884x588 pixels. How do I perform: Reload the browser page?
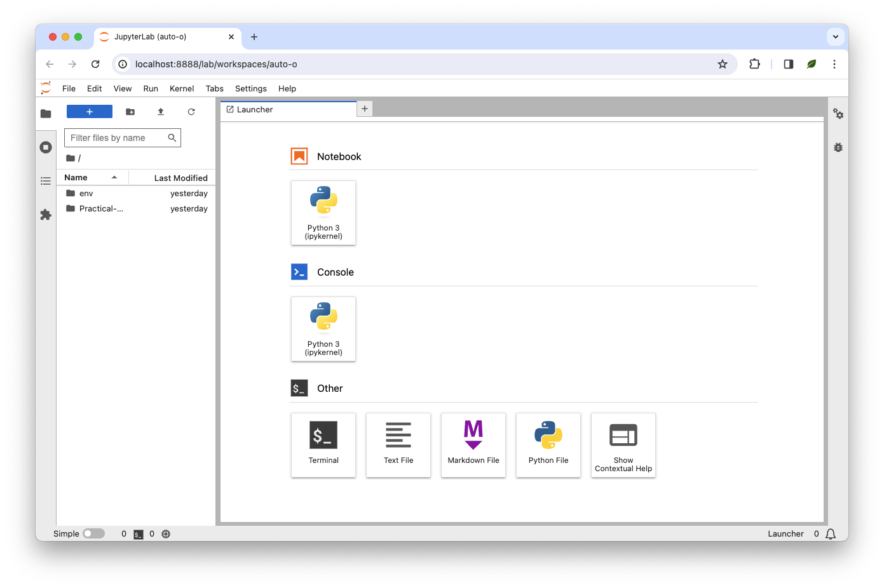(x=95, y=64)
